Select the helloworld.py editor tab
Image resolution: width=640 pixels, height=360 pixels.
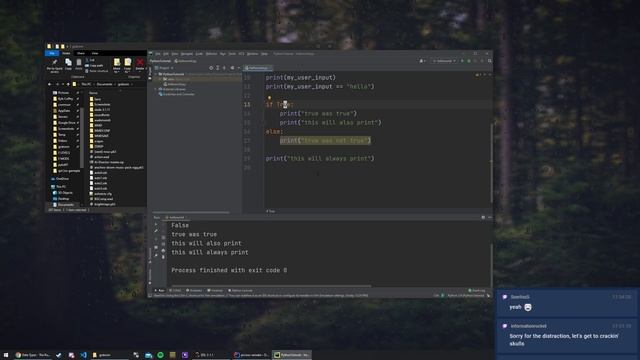coord(258,68)
